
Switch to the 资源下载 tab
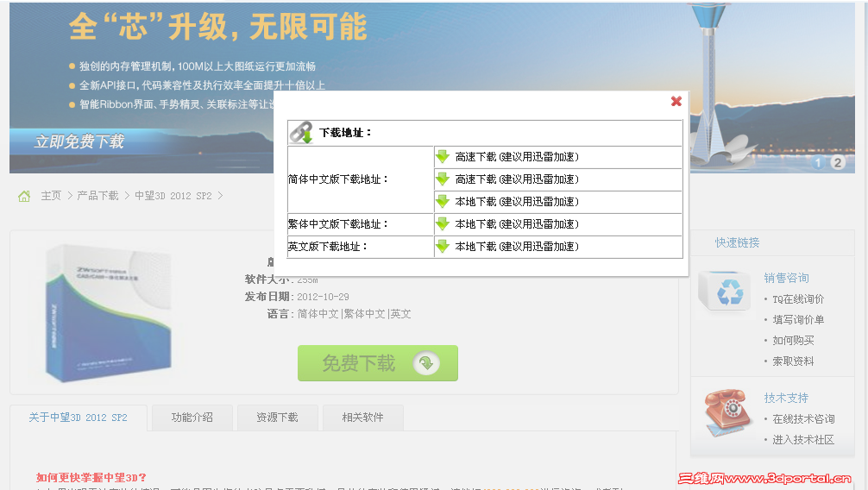277,418
